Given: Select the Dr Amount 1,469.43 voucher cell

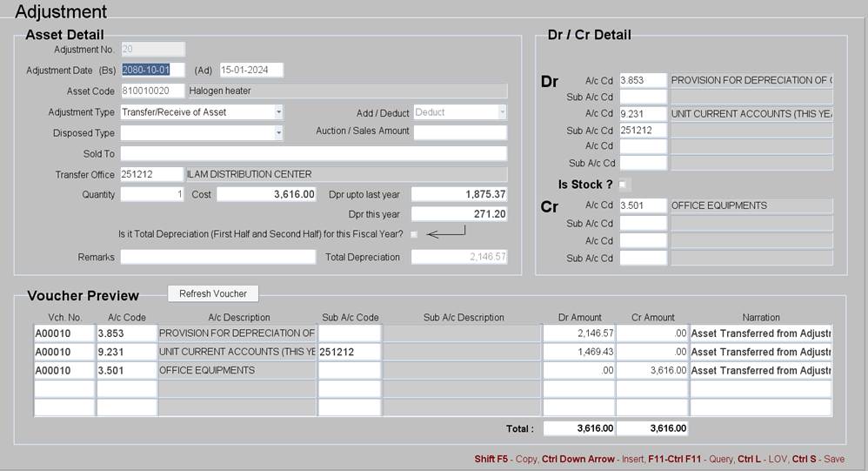Looking at the screenshot, I should pos(578,352).
